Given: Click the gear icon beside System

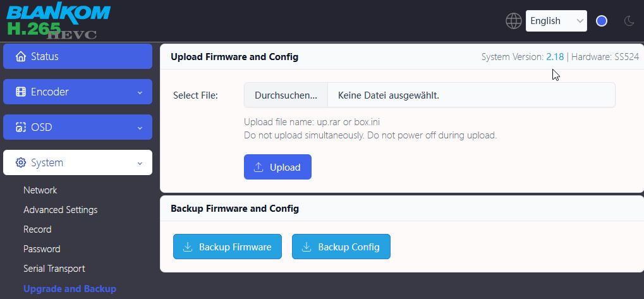Looking at the screenshot, I should (21, 162).
